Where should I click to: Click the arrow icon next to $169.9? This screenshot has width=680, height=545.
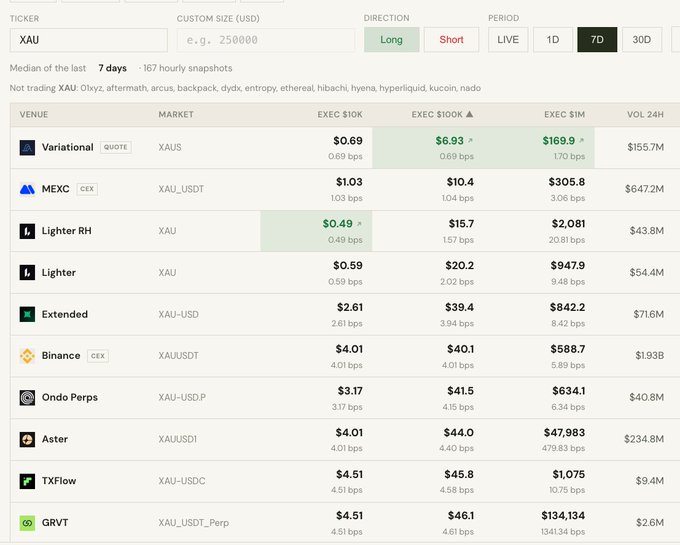point(582,140)
